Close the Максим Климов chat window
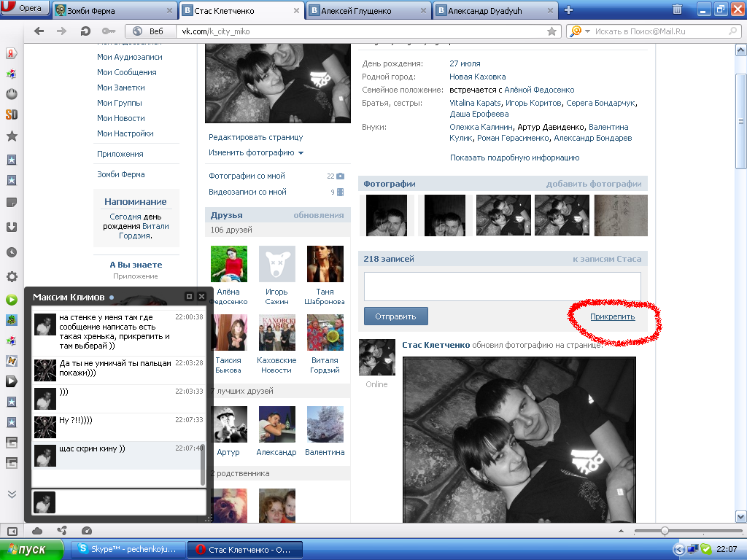 coord(201,297)
